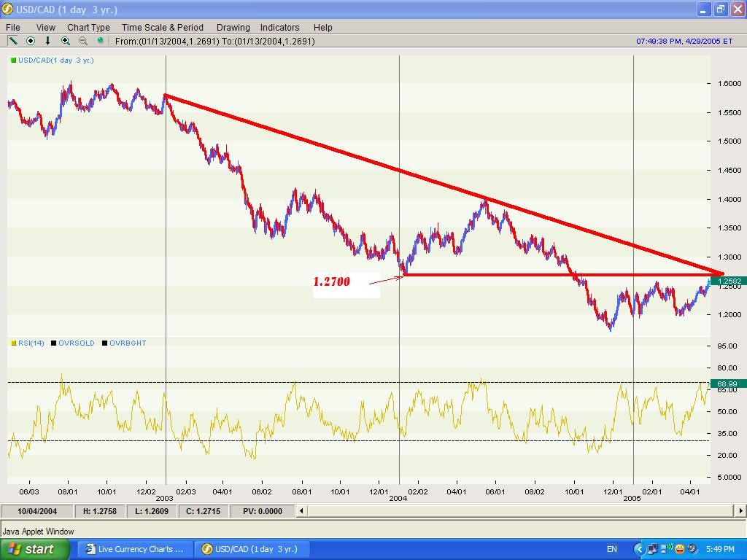Click the Java Applet Window status text
This screenshot has height=560, width=747.
(39, 532)
